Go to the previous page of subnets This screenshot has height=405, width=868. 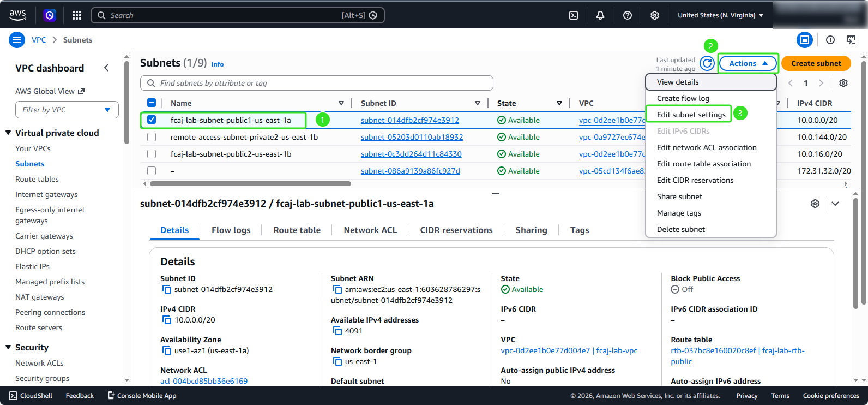tap(791, 83)
